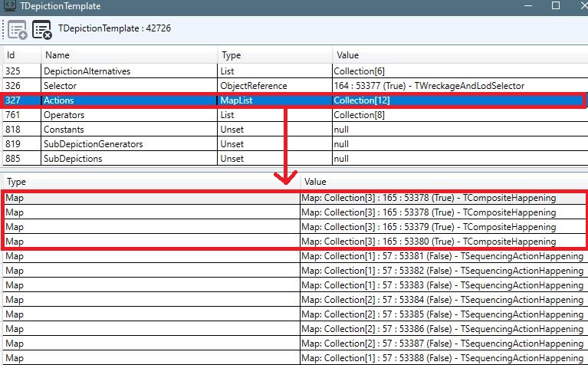Click the lower table's Type column header
Image resolution: width=588 pixels, height=365 pixels.
pos(152,182)
